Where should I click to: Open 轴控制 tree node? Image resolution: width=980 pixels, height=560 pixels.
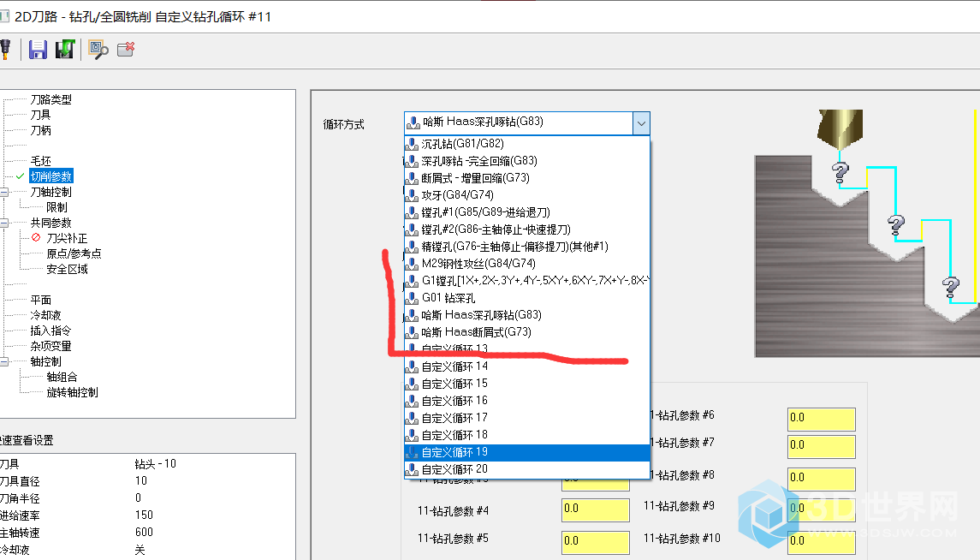45,362
